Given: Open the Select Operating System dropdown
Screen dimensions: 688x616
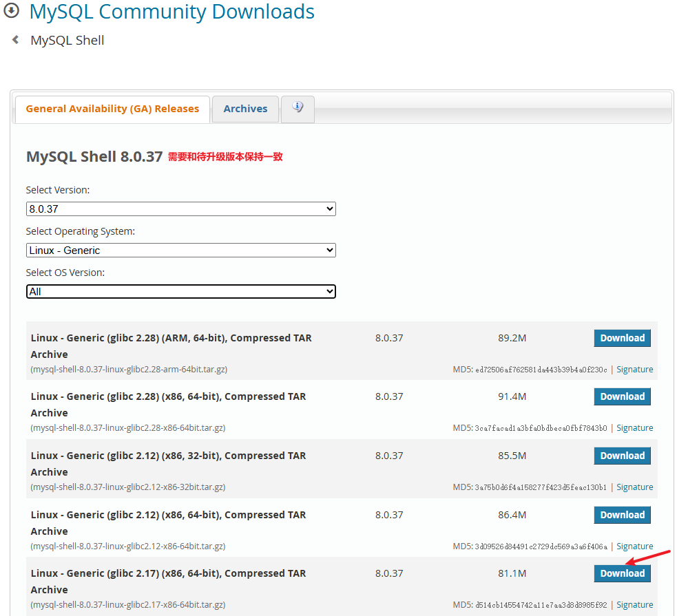Looking at the screenshot, I should pyautogui.click(x=180, y=251).
